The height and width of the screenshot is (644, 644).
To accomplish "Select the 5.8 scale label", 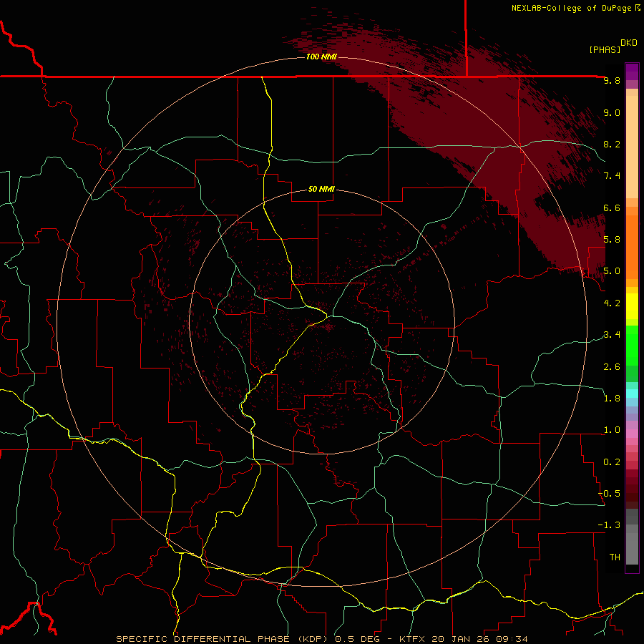I will coord(612,240).
